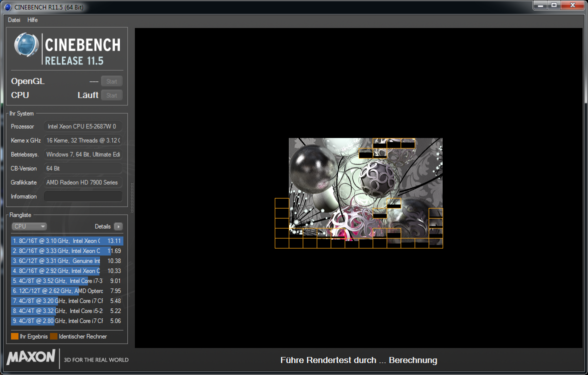
Task: Select ranking row 7 scoring 5.48
Action: (67, 300)
